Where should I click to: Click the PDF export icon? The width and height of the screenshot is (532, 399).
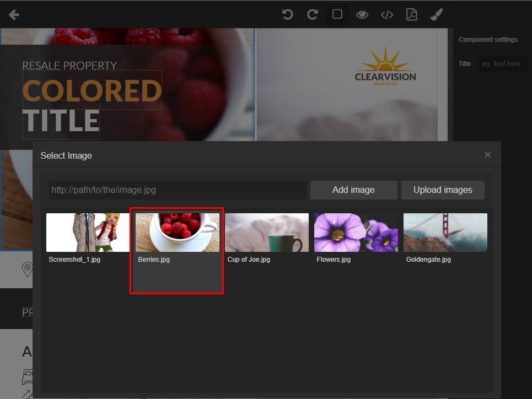click(x=412, y=14)
